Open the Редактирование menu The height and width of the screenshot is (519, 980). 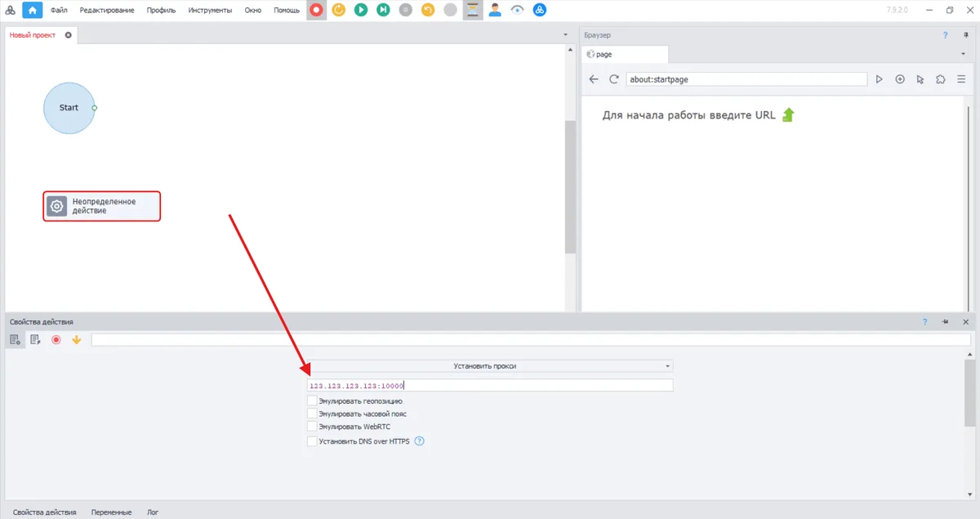coord(107,11)
